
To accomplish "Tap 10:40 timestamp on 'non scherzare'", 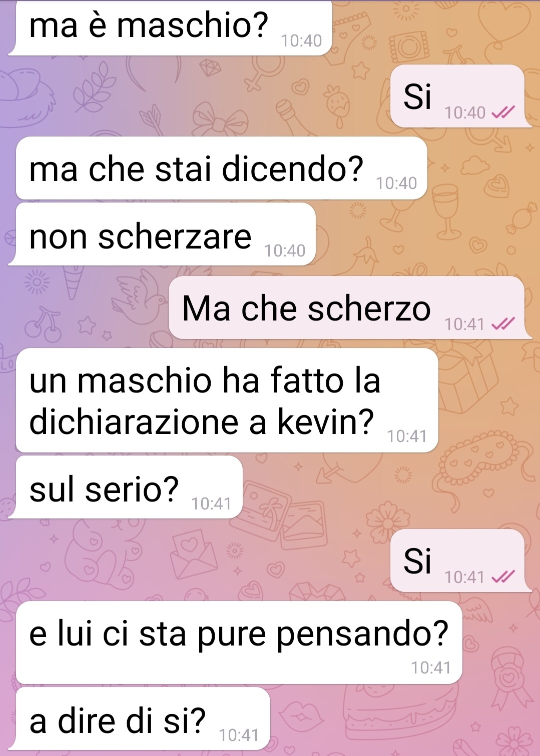I will pos(285,250).
